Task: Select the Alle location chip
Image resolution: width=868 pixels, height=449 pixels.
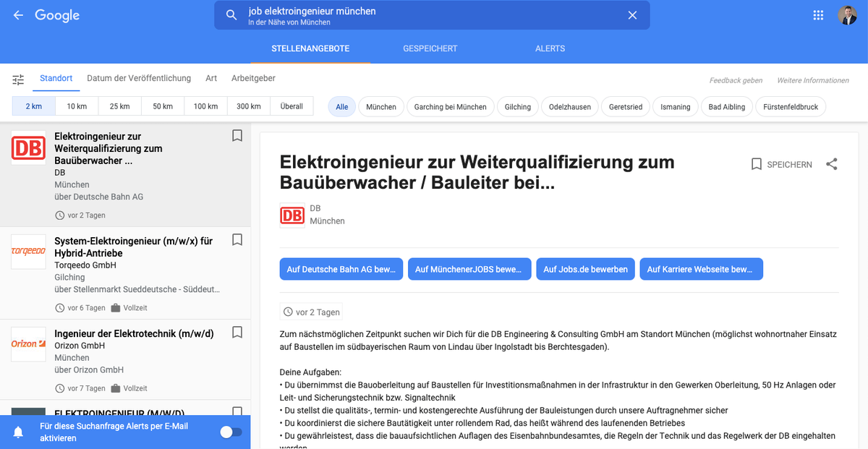Action: point(342,106)
